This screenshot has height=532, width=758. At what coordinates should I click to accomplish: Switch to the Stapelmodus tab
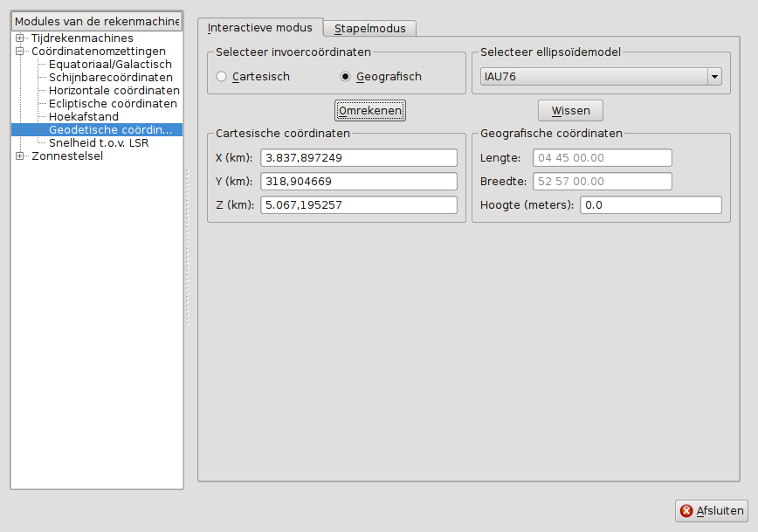369,28
